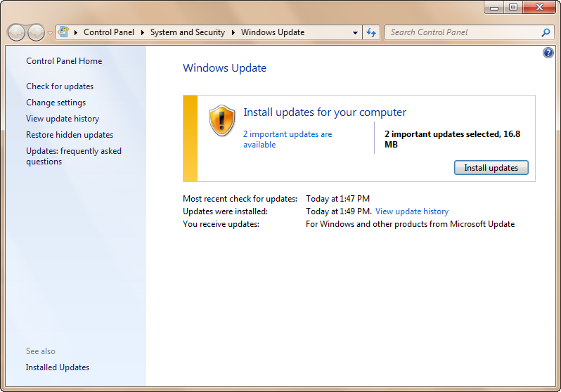This screenshot has height=392, width=561.
Task: Expand the arrow after System and Security
Action: click(233, 32)
